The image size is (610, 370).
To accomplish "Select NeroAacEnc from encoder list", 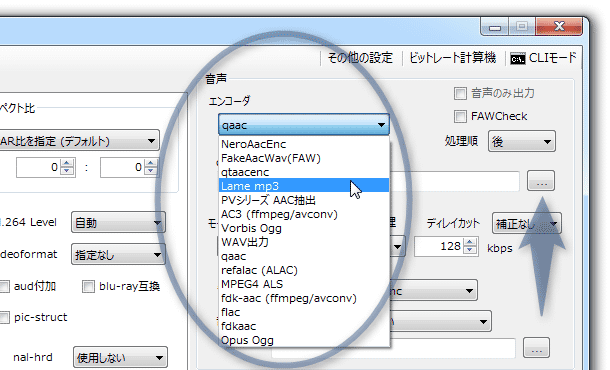I will [304, 144].
